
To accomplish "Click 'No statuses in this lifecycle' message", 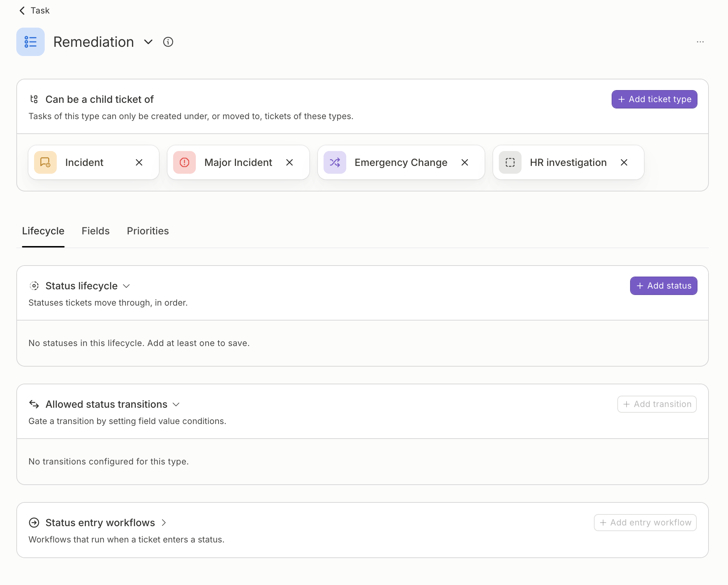I will tap(139, 343).
